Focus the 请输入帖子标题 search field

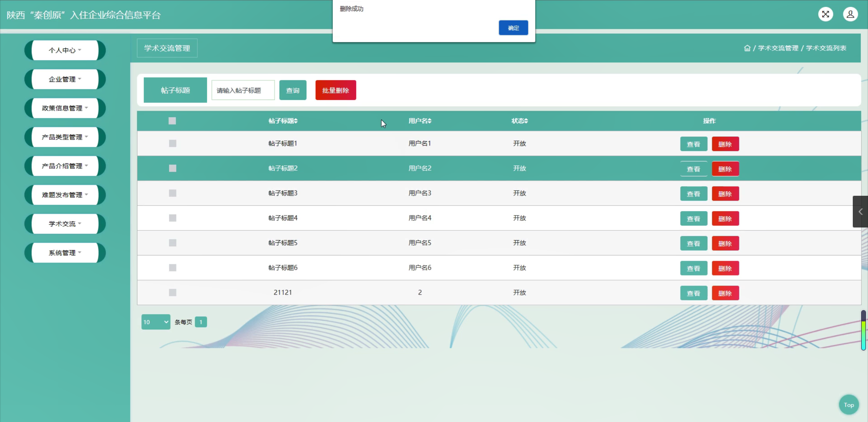tap(243, 90)
